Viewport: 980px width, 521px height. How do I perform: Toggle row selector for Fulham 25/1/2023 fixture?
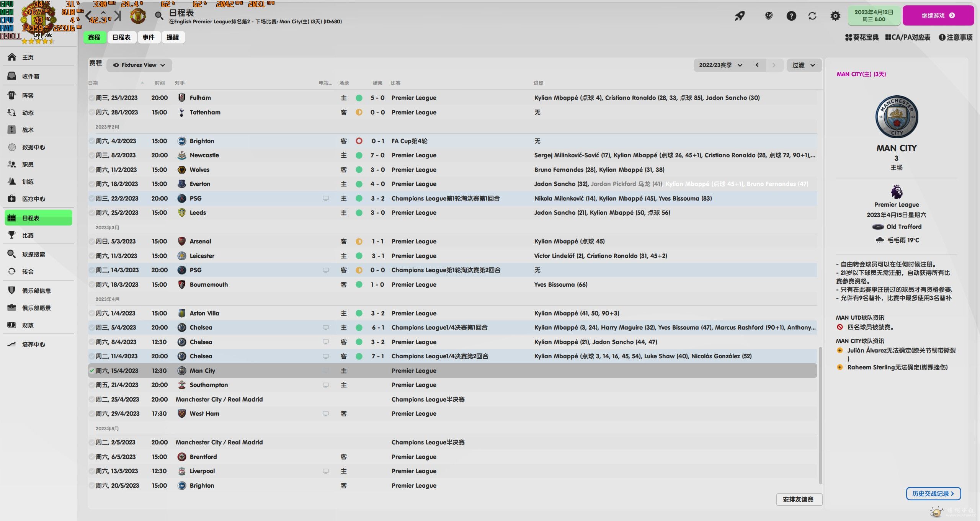(92, 98)
